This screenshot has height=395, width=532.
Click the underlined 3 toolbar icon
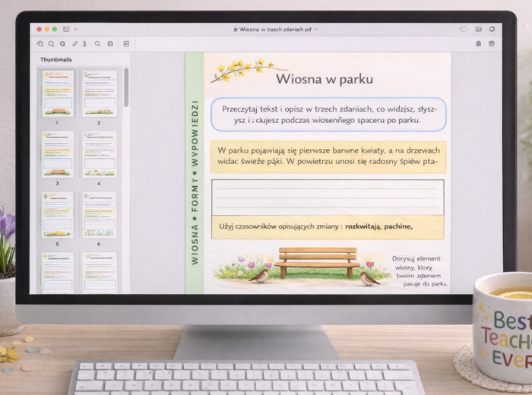point(84,44)
